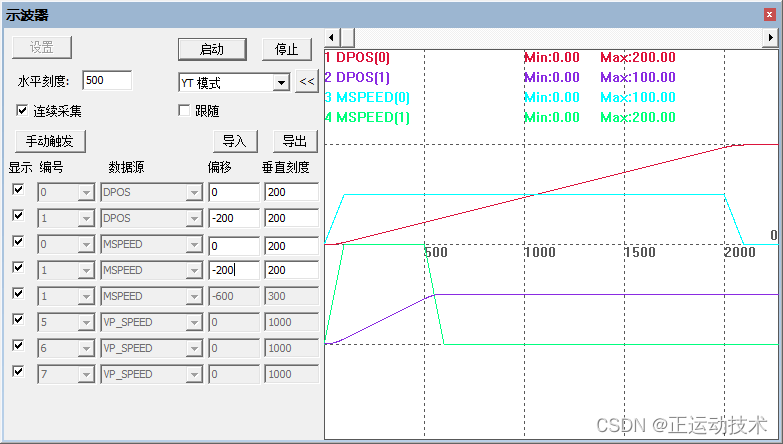The width and height of the screenshot is (783, 444).
Task: Open the VP_SPEED source dropdown for number 6
Action: pos(193,348)
